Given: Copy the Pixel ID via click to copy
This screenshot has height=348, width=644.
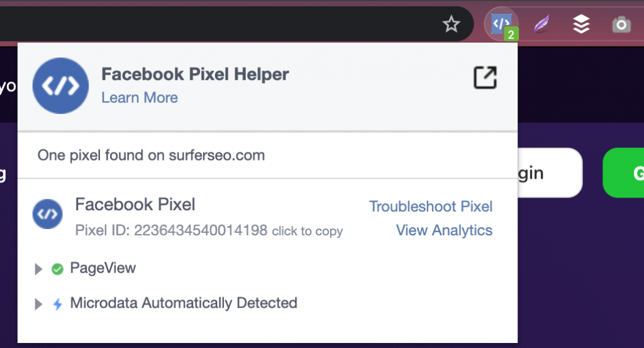Looking at the screenshot, I should (x=307, y=231).
